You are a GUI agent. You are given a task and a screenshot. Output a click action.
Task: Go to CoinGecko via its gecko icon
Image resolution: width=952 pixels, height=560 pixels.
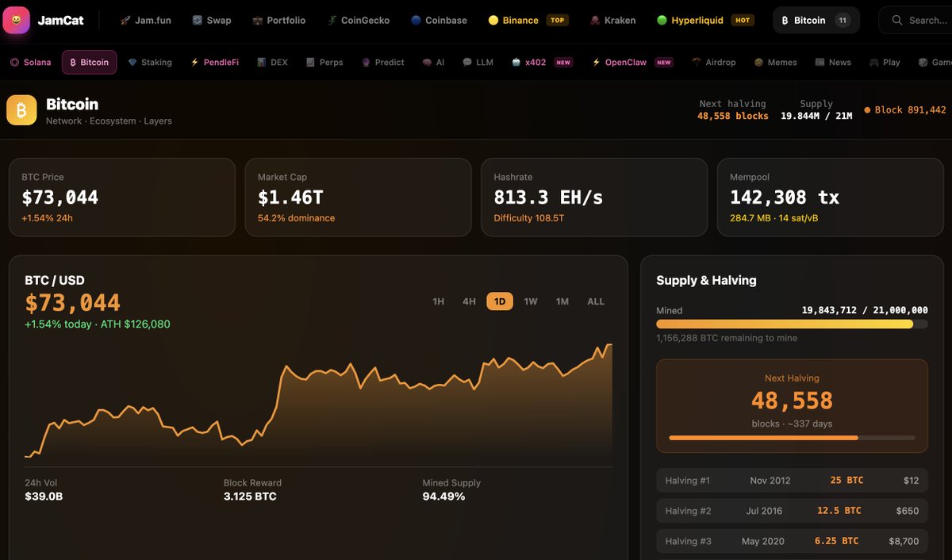(359, 20)
